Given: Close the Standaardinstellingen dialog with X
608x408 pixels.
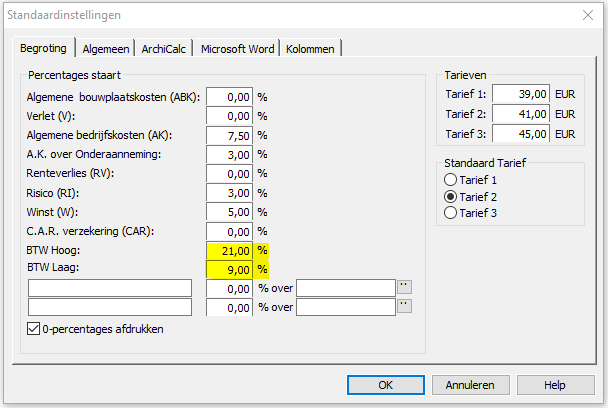Looking at the screenshot, I should [x=588, y=15].
